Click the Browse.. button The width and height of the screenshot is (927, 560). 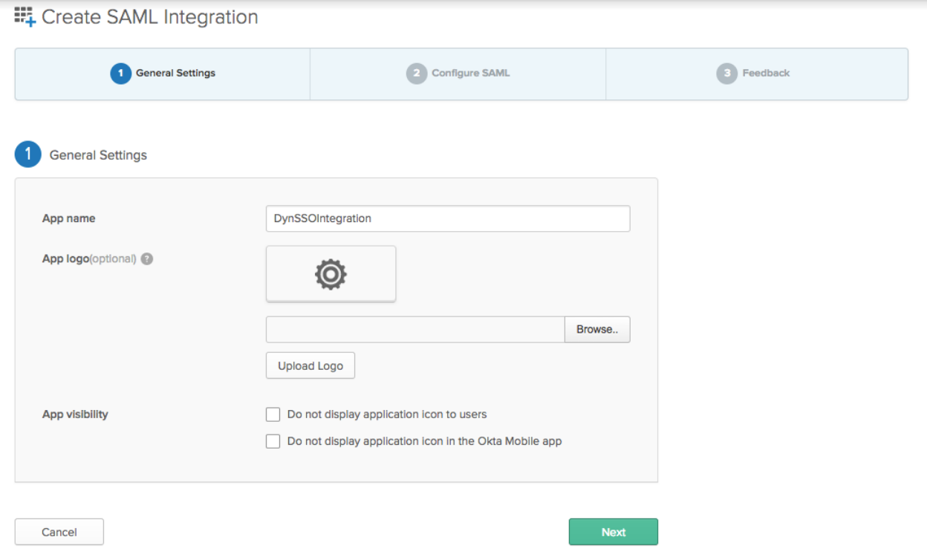pyautogui.click(x=597, y=329)
